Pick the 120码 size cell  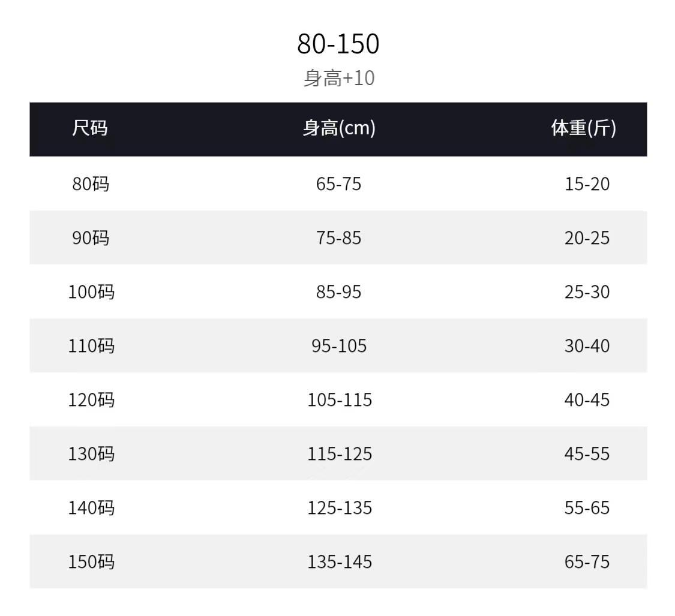(x=91, y=399)
